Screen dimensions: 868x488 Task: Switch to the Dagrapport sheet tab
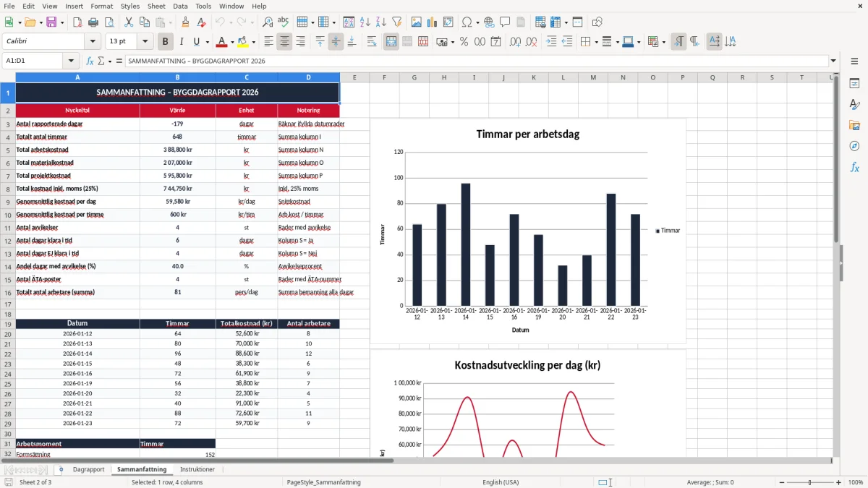point(89,469)
